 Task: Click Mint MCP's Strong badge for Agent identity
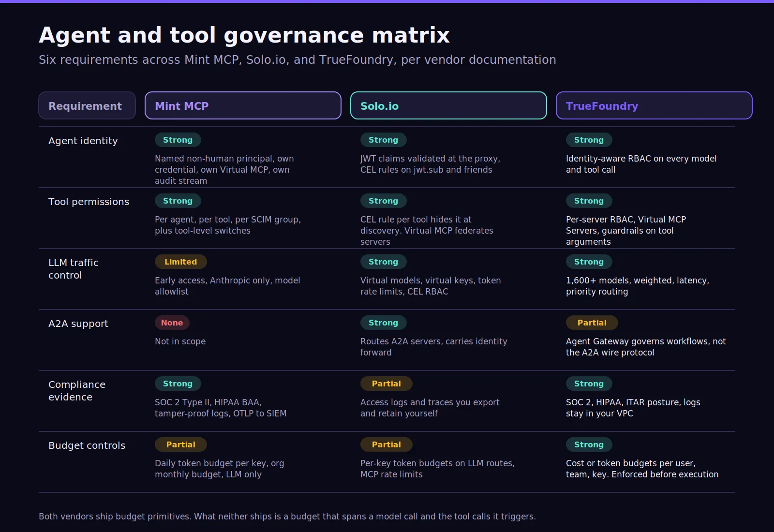(178, 140)
